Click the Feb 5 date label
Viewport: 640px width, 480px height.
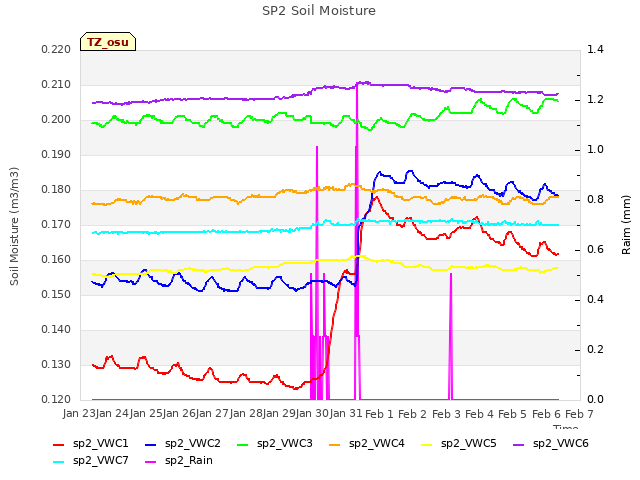click(513, 414)
